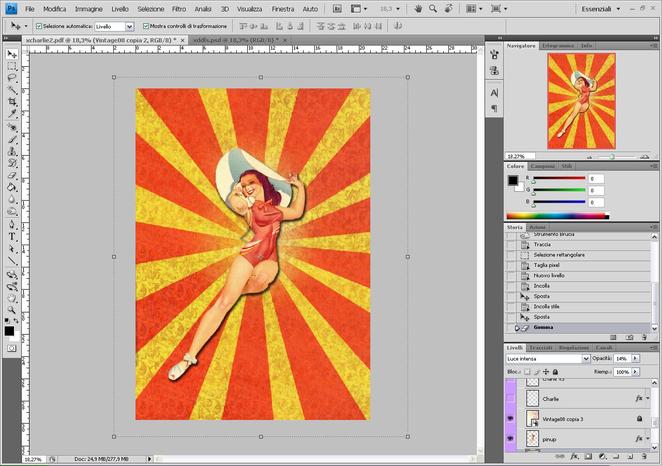Switch to the Tracciati tab
Image resolution: width=662 pixels, height=466 pixels.
click(541, 347)
